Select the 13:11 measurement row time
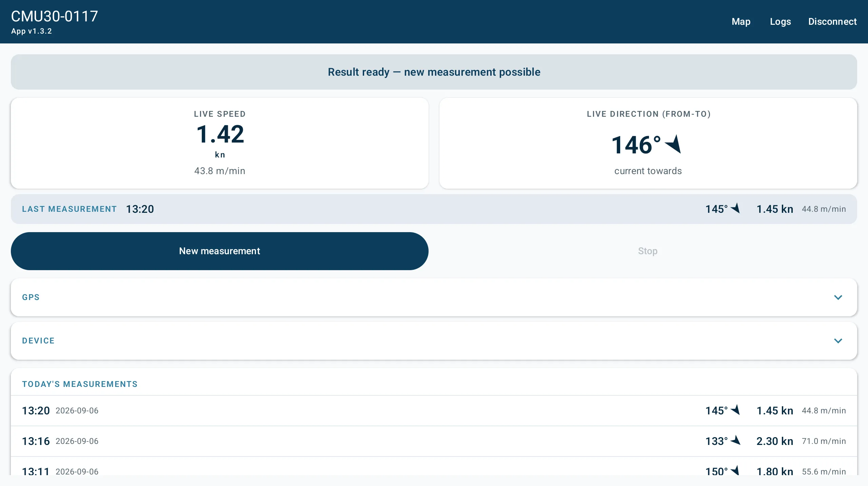 point(36,471)
